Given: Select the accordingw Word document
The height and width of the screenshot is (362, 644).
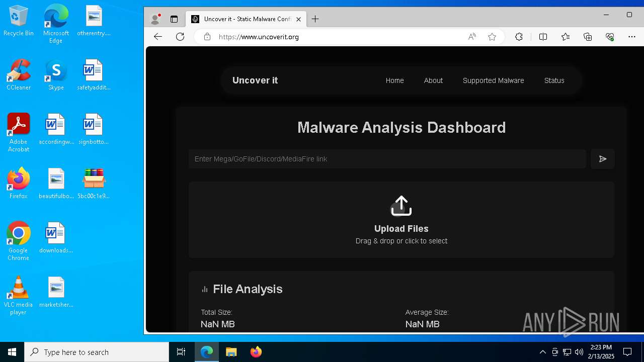Looking at the screenshot, I should point(56,130).
